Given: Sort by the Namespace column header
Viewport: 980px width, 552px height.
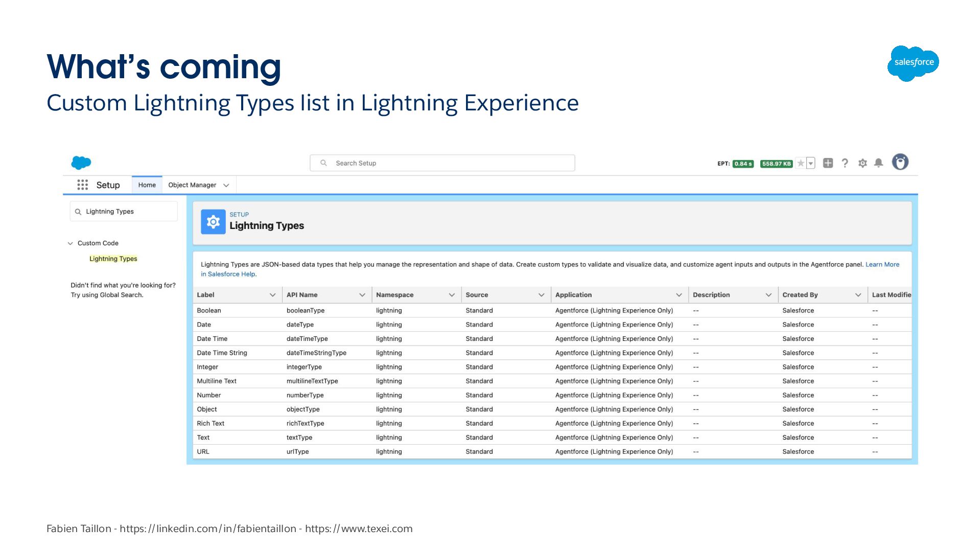Looking at the screenshot, I should tap(395, 295).
